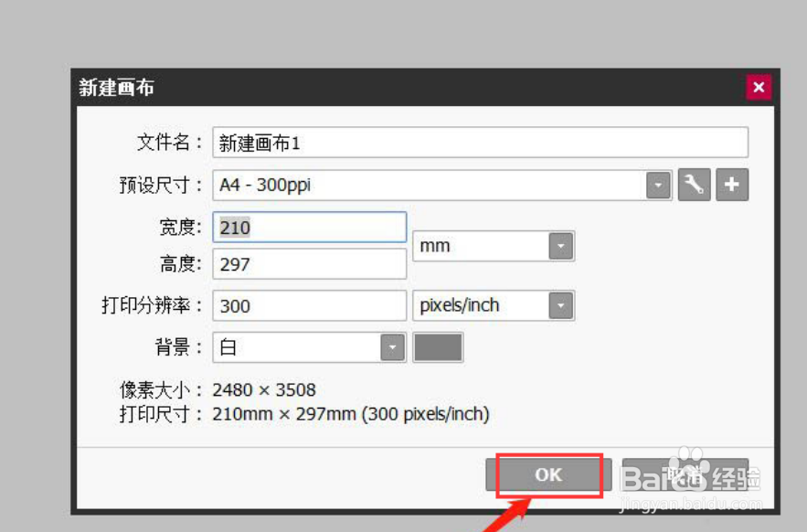Viewport: 807px width, 532px height.
Task: Close the 新建画布 dialog
Action: coord(759,87)
